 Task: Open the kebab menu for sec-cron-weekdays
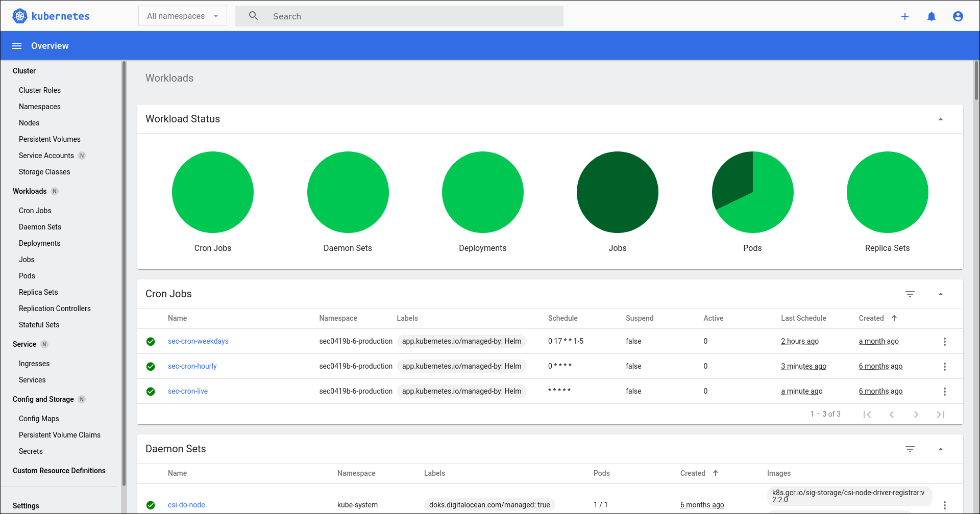[x=945, y=341]
